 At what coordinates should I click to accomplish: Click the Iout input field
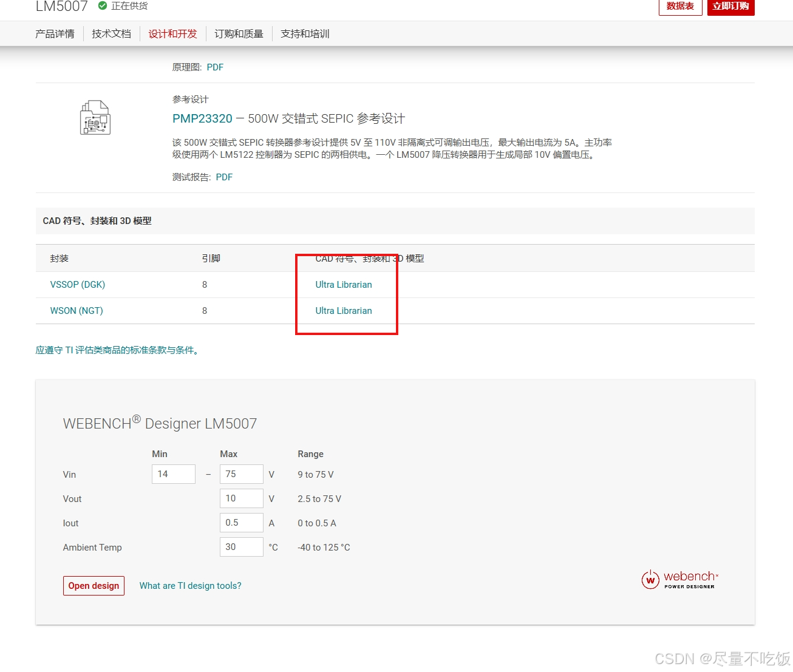coord(242,523)
